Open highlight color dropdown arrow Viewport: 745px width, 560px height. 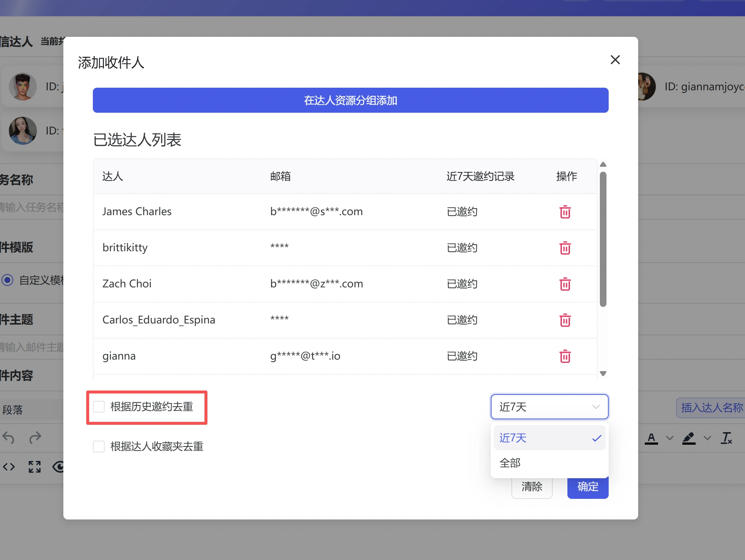(707, 438)
